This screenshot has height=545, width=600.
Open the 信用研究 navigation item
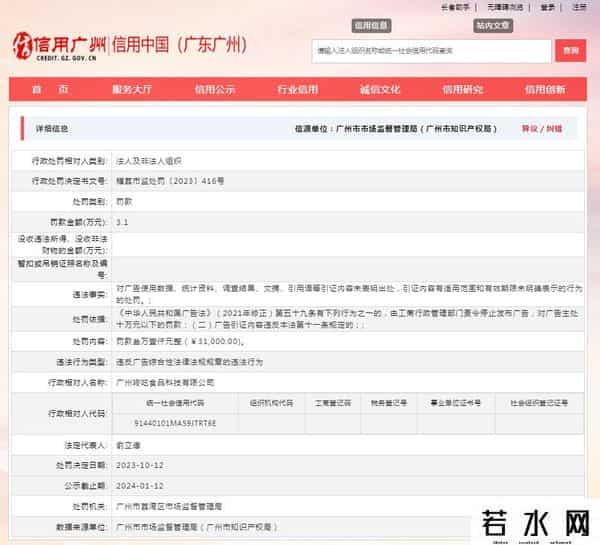[x=462, y=90]
